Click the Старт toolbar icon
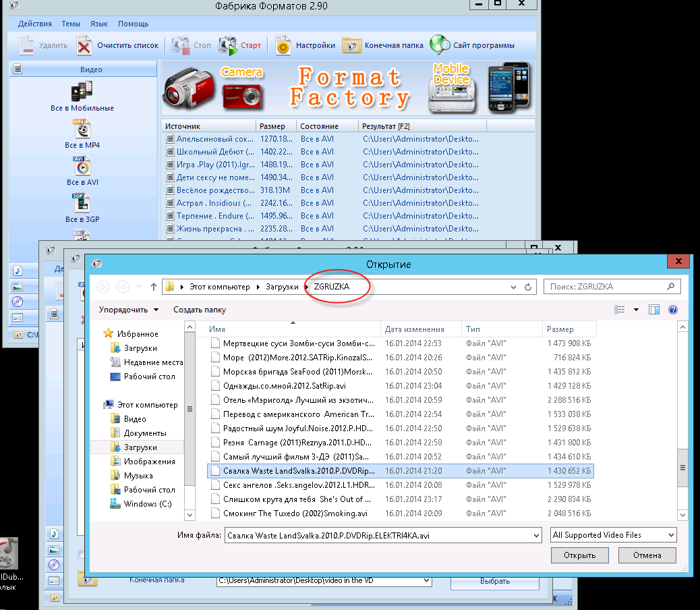Viewport: 700px width, 610px height. (229, 45)
